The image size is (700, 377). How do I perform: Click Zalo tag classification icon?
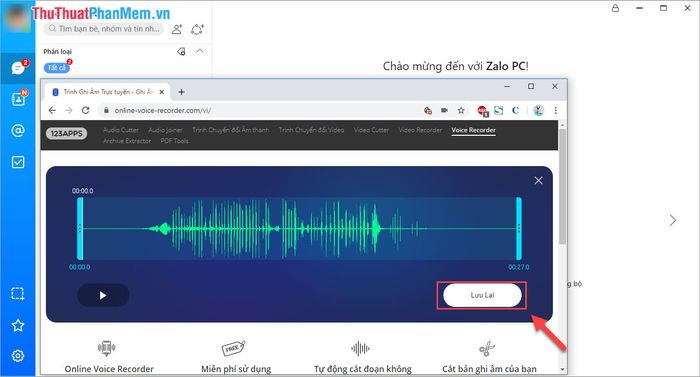[181, 51]
